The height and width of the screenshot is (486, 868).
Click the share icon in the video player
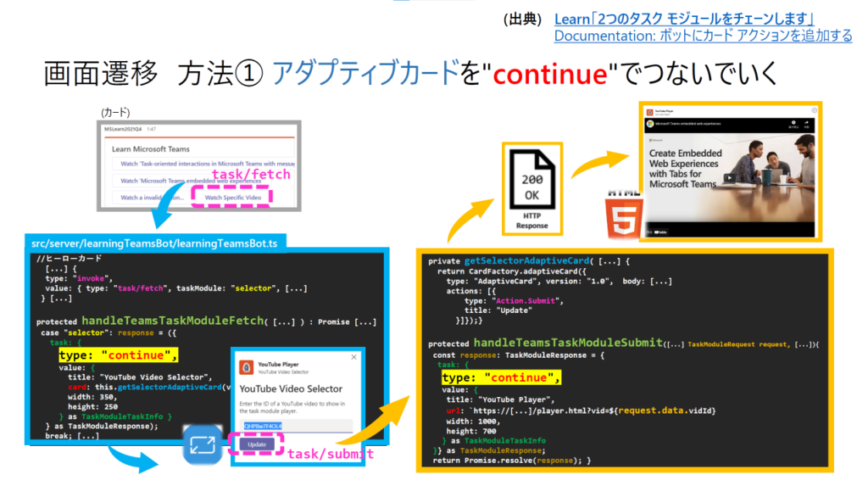pyautogui.click(x=809, y=124)
